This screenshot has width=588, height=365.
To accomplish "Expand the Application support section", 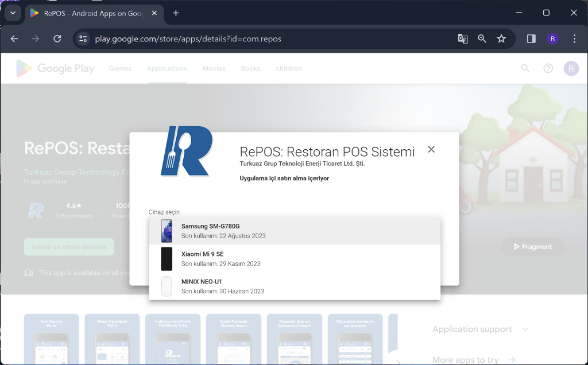I will tap(481, 329).
